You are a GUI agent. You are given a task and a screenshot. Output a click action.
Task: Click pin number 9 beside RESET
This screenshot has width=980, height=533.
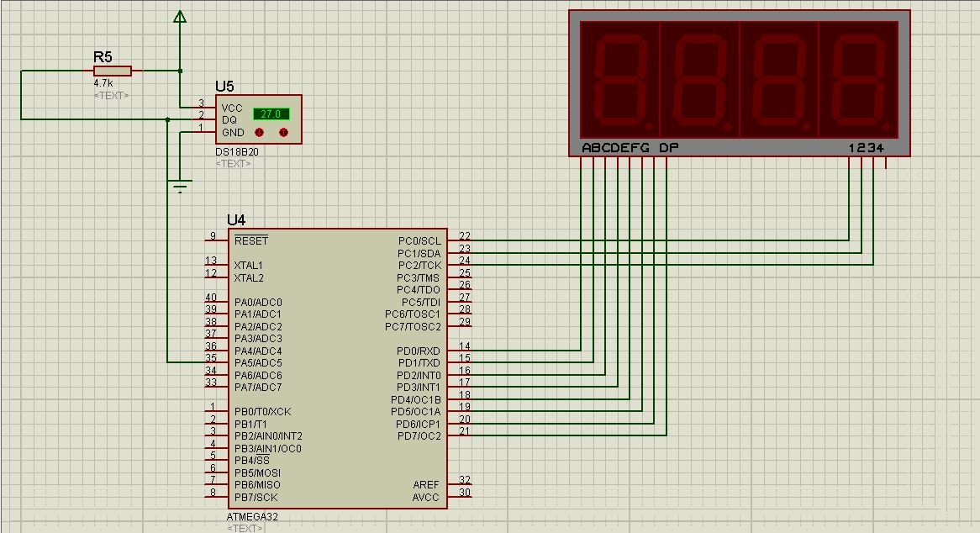click(x=213, y=235)
